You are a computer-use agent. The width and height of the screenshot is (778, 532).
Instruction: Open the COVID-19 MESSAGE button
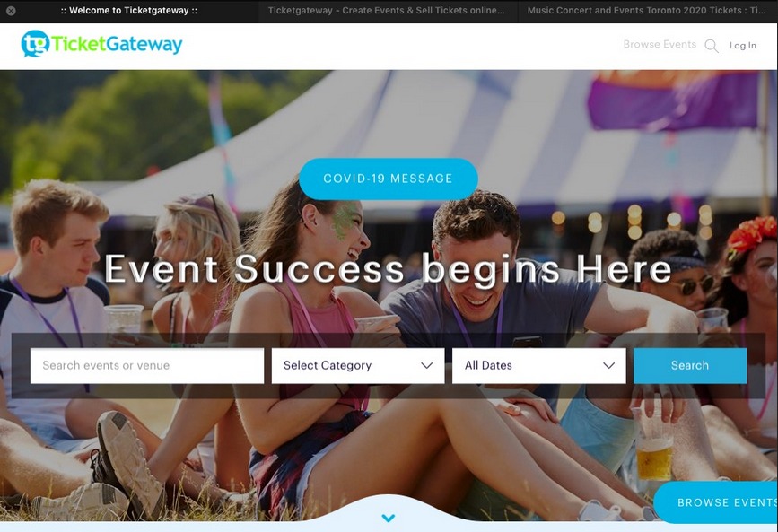pyautogui.click(x=388, y=179)
